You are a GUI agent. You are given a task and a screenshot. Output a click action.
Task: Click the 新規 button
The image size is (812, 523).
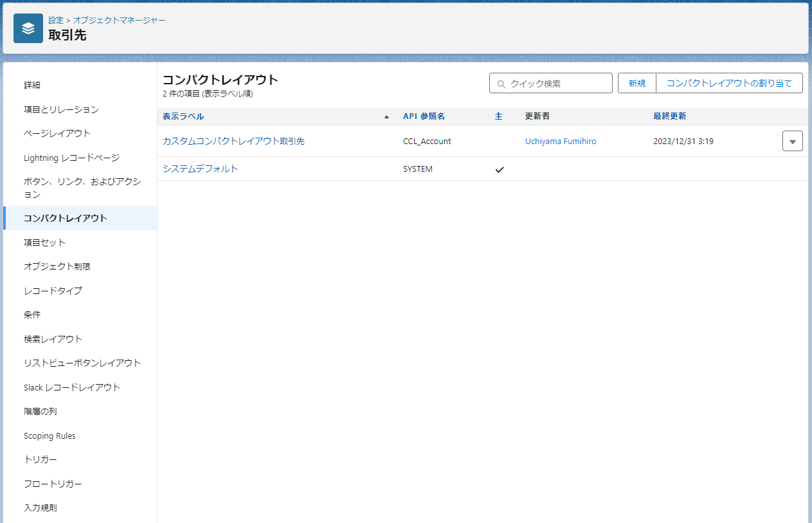[636, 83]
